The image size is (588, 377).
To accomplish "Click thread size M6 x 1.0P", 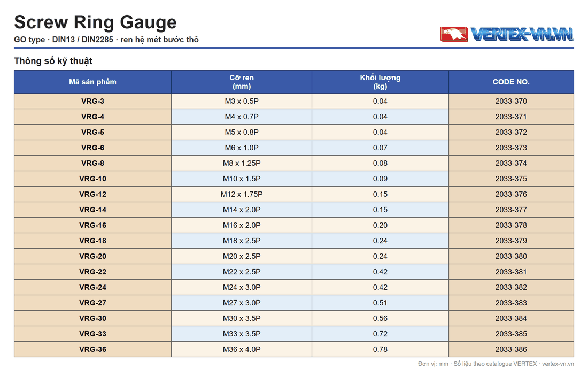I will click(x=242, y=148).
